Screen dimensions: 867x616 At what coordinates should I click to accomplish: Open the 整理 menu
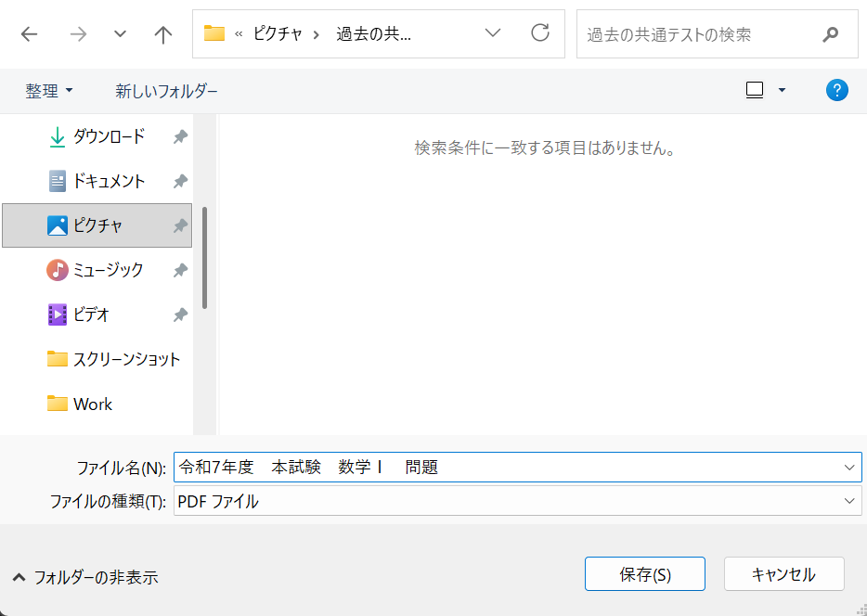point(48,91)
